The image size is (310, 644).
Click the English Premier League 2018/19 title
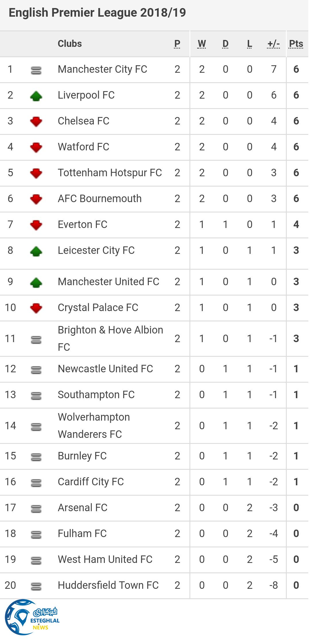(x=97, y=13)
